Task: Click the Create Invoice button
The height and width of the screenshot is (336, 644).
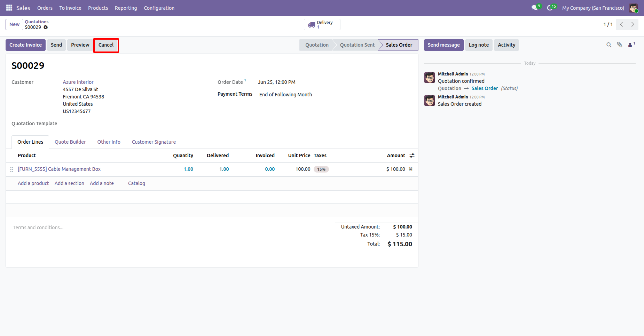Action: 25,45
